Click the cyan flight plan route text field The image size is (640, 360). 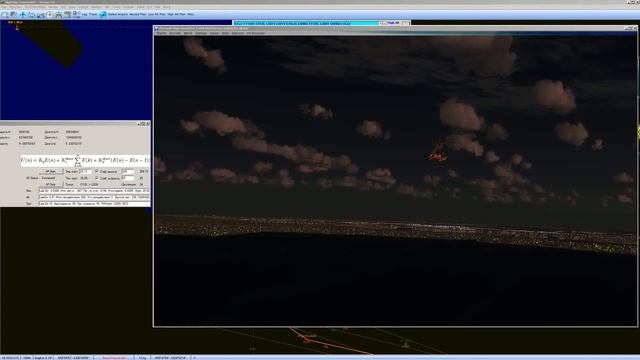click(306, 23)
